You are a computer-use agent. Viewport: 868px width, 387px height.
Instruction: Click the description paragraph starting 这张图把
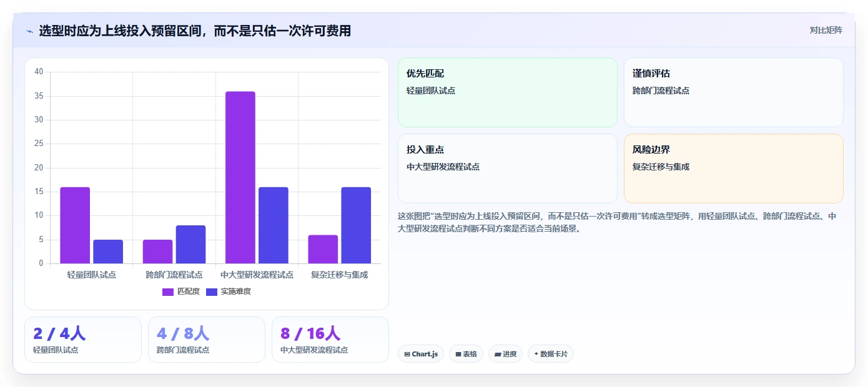tap(617, 222)
